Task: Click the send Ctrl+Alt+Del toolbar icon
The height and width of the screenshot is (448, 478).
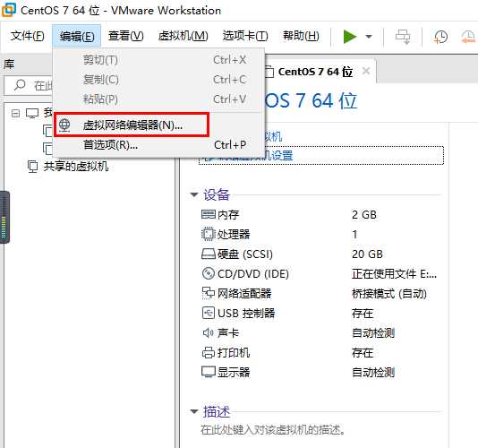Action: (403, 37)
